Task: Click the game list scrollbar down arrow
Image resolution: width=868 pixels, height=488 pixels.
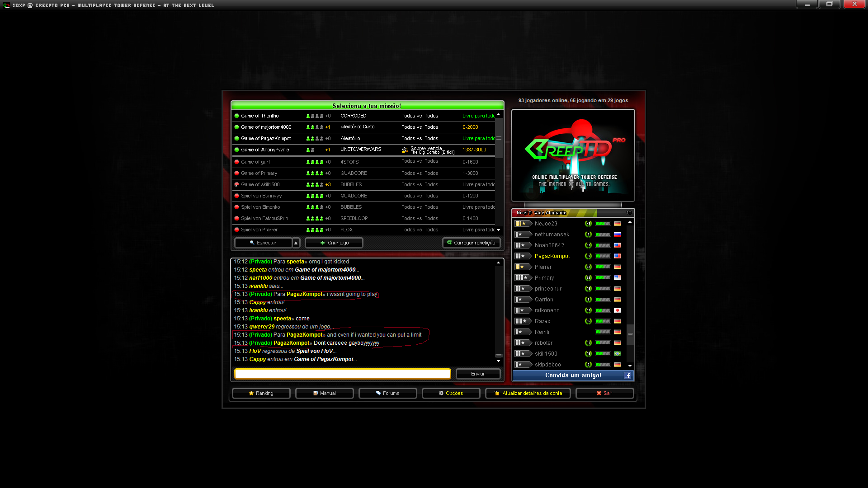Action: (499, 230)
